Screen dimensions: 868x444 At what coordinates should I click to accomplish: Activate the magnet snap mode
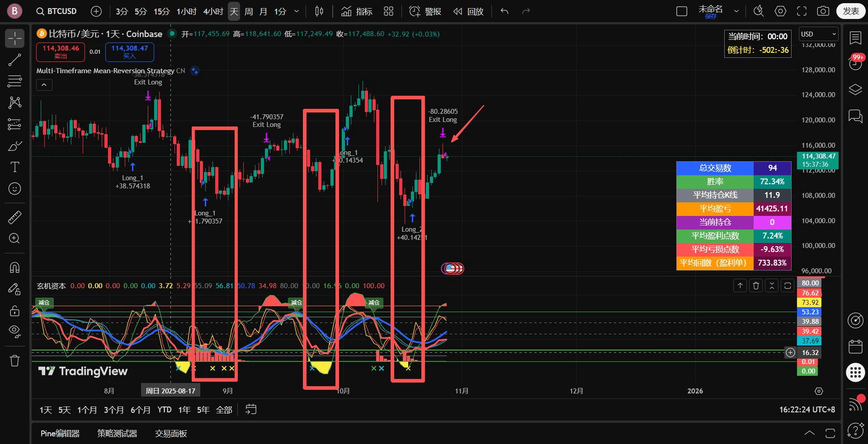14,267
